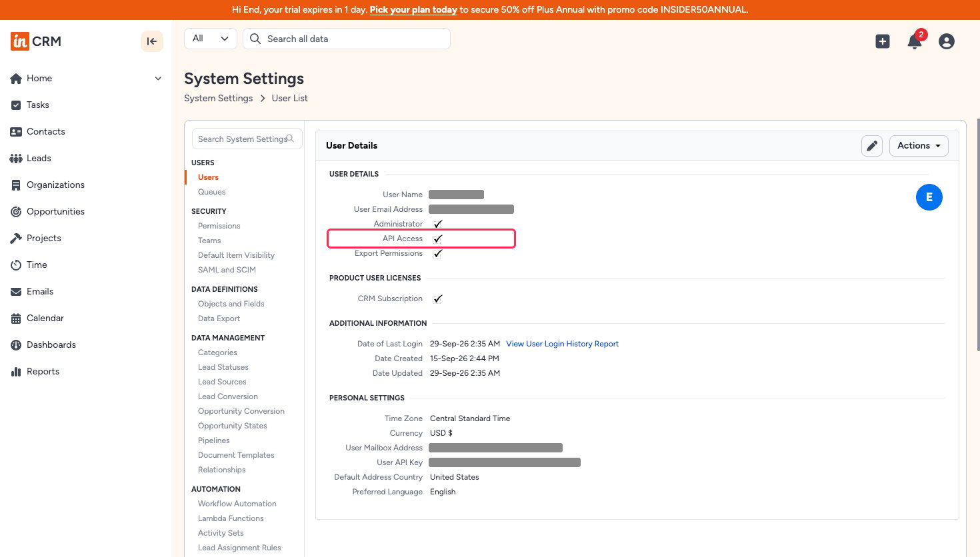Toggle the CRM Subscription checkbox

[438, 298]
